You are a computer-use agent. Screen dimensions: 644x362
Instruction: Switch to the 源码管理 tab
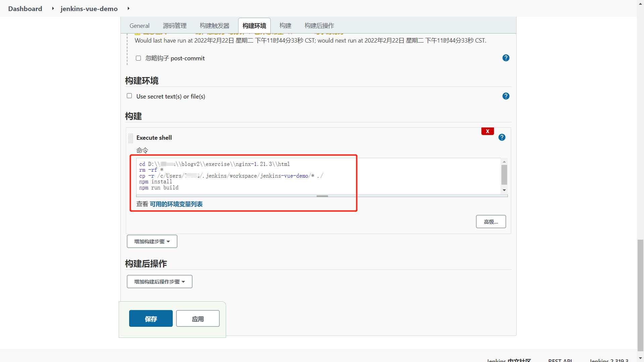tap(175, 26)
